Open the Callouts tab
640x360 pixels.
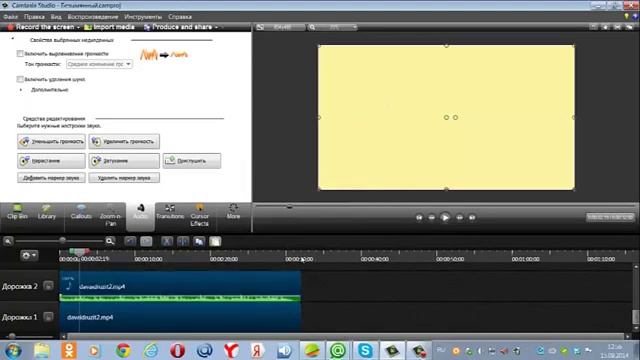[x=81, y=212]
